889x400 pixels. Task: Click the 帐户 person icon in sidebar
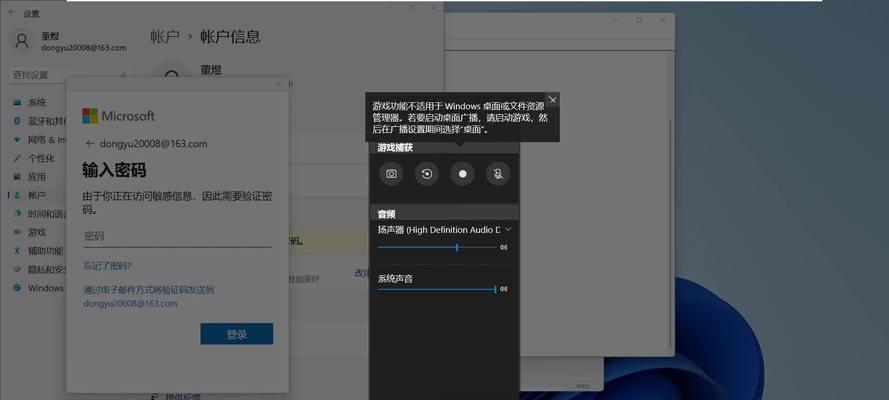(x=17, y=195)
